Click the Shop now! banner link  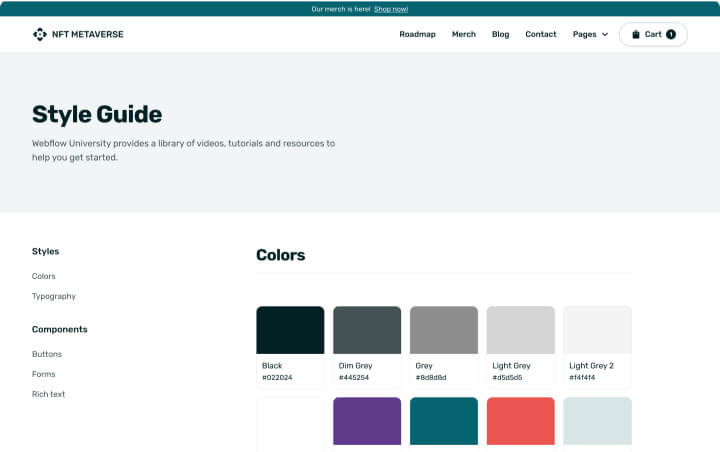pyautogui.click(x=391, y=9)
